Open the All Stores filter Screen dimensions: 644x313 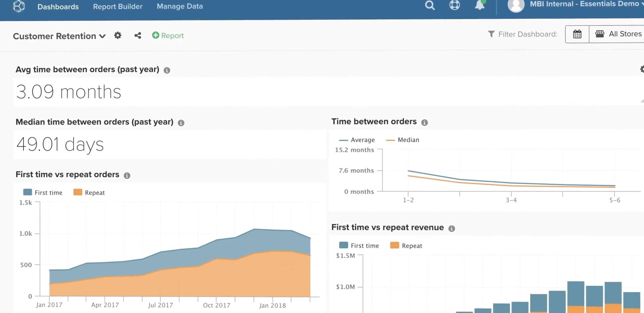(x=618, y=34)
